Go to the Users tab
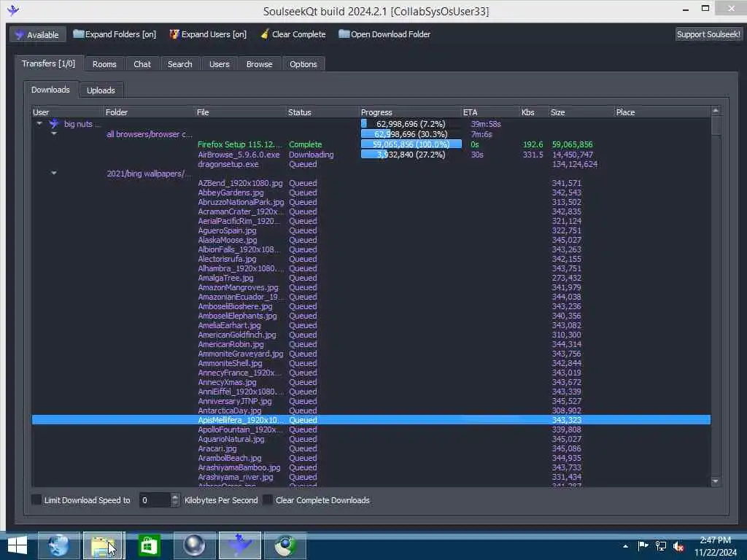Screen dimensions: 747x560 [219, 64]
